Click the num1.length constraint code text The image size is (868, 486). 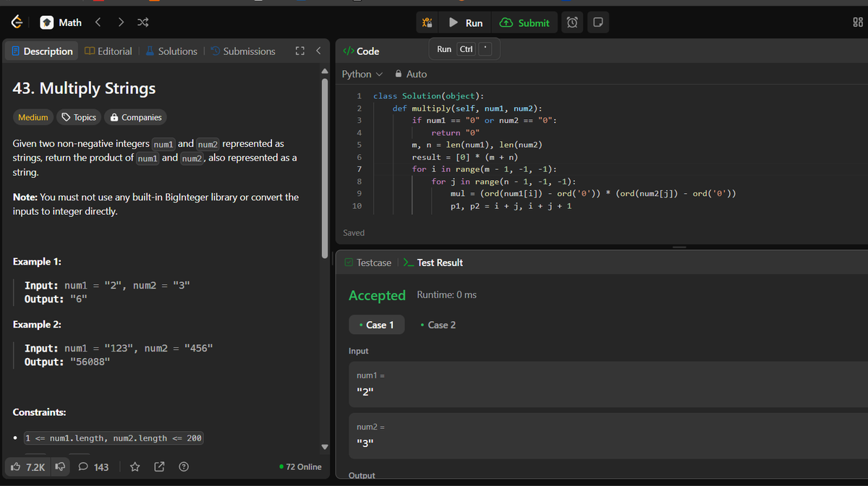pos(114,438)
